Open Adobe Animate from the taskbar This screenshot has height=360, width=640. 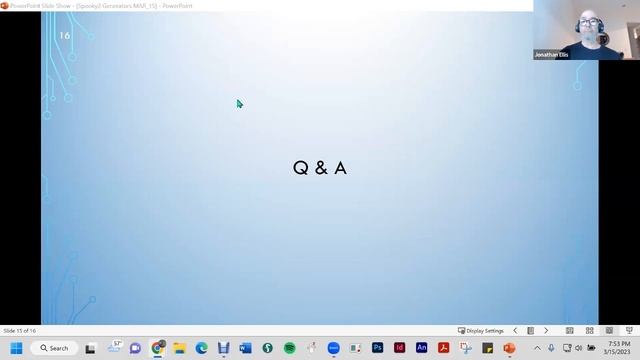tap(422, 348)
